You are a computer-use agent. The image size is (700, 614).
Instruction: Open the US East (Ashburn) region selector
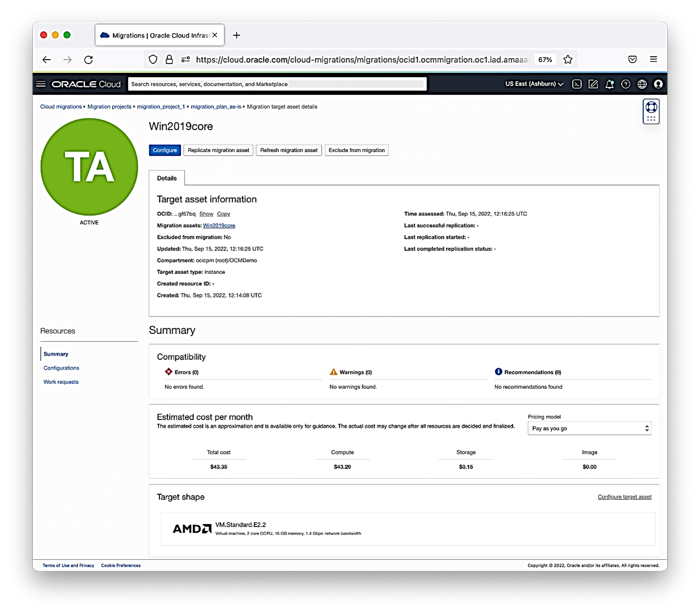coord(533,84)
